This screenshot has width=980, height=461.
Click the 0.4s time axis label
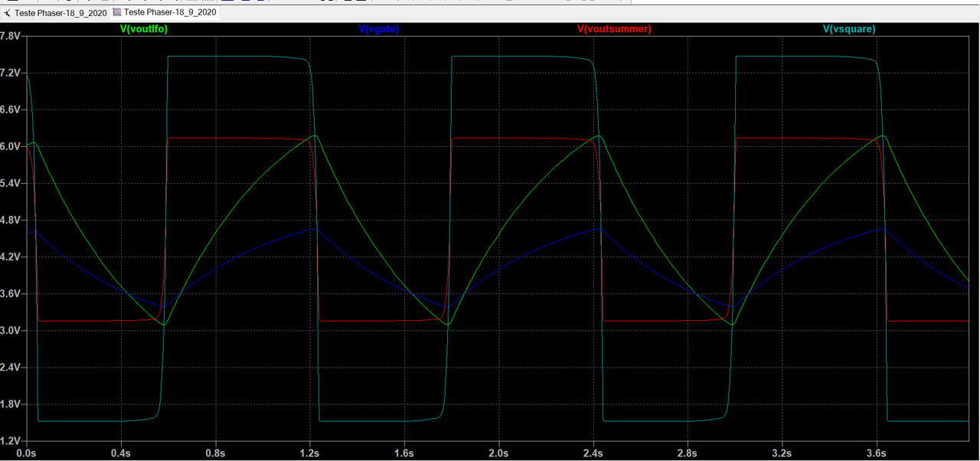121,453
